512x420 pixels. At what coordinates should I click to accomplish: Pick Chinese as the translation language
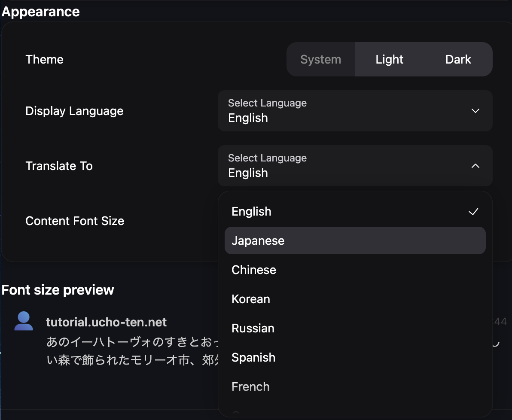tap(254, 270)
